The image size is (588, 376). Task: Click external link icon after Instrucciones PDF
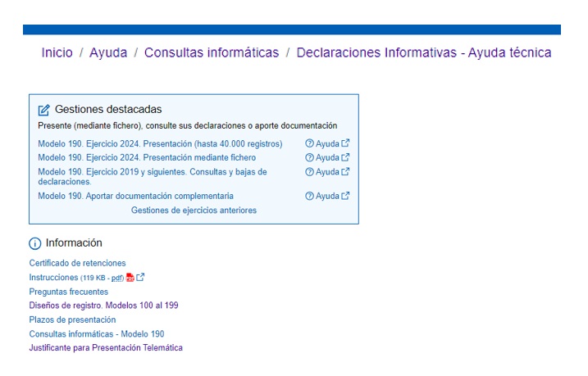140,277
